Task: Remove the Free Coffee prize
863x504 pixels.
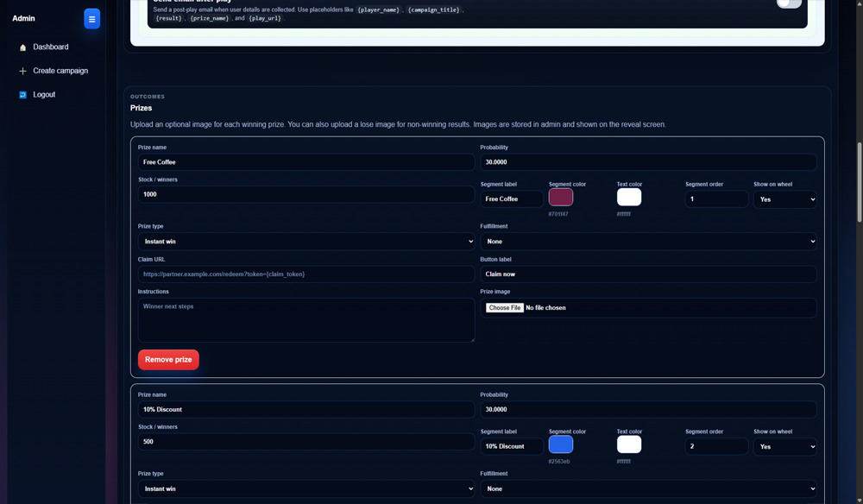Action: pyautogui.click(x=168, y=360)
